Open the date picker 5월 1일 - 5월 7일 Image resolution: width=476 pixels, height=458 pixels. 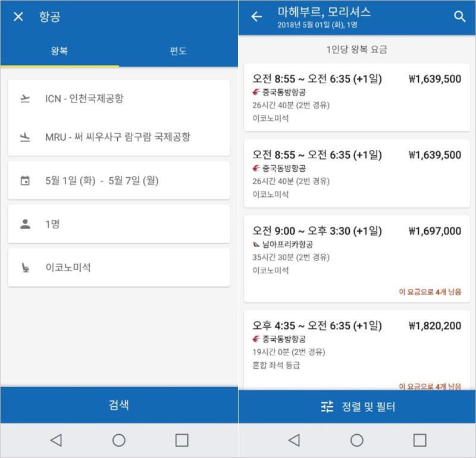click(x=118, y=180)
